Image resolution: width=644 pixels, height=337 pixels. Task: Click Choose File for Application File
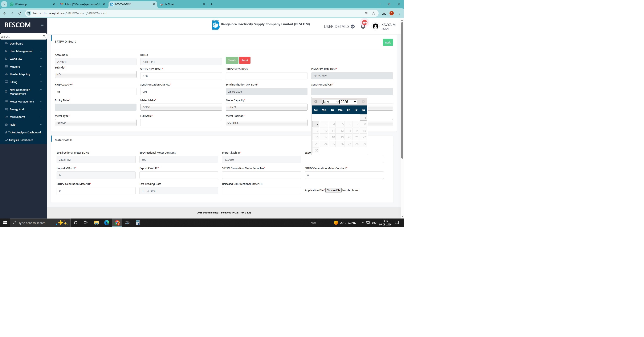(x=333, y=190)
